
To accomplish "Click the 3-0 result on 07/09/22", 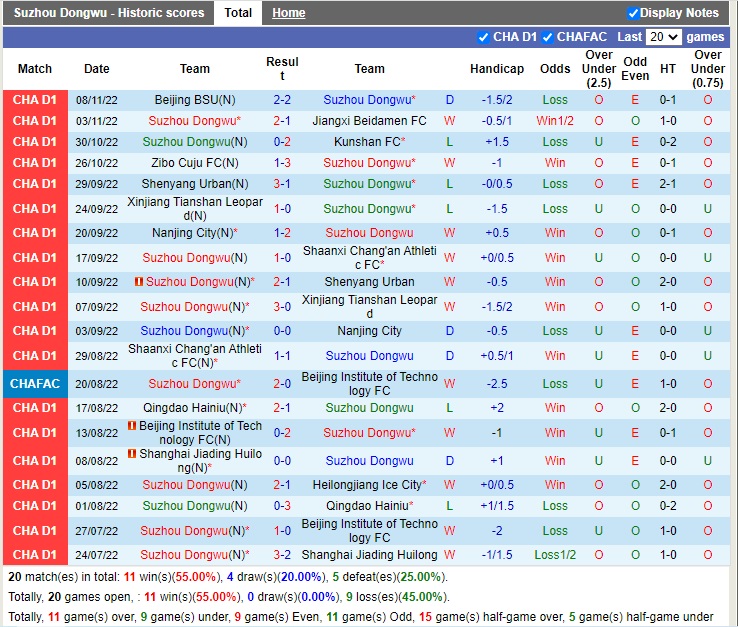I will pos(282,306).
